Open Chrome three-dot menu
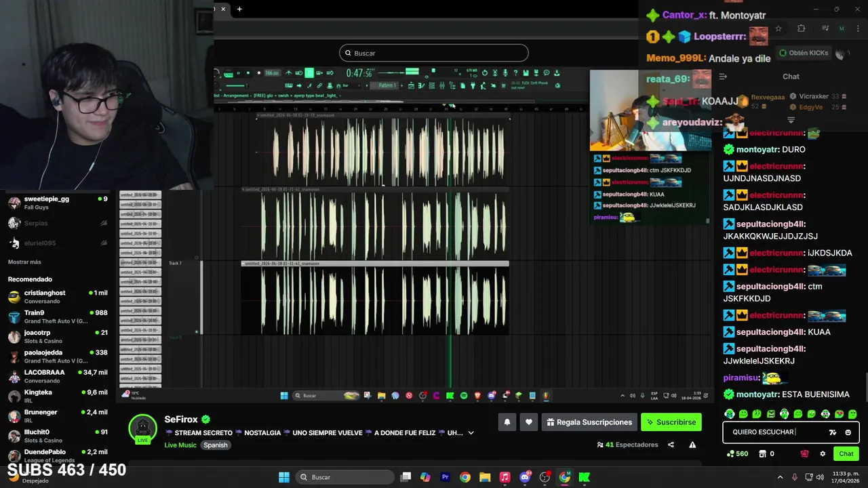 coord(858,28)
